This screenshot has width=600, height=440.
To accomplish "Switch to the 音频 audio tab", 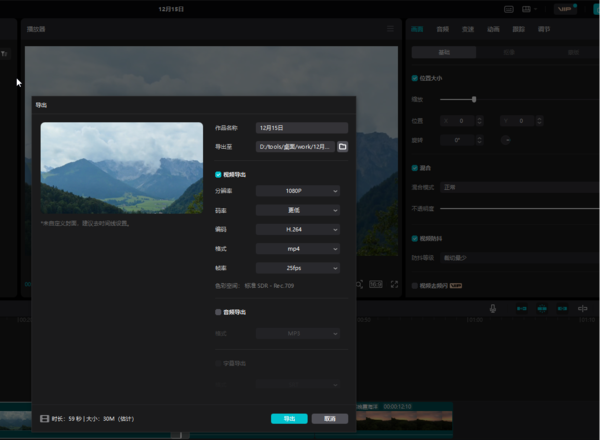I will click(443, 29).
